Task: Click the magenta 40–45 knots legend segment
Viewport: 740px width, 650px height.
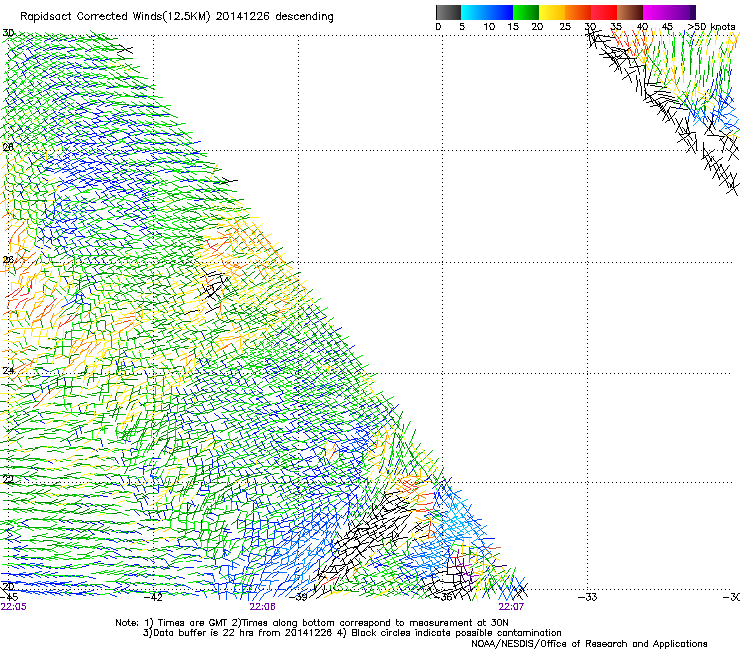Action: click(656, 12)
